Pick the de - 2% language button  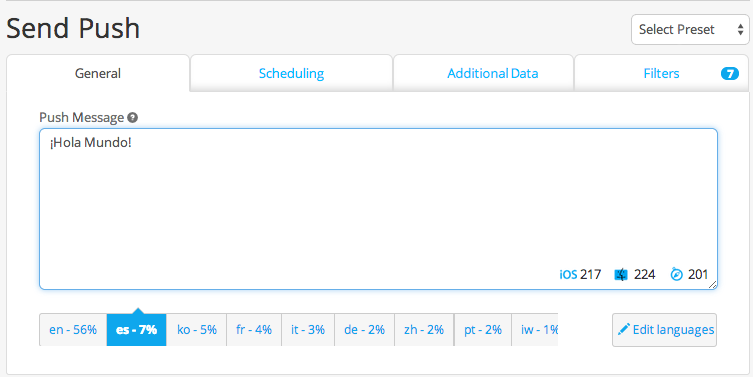pyautogui.click(x=364, y=330)
